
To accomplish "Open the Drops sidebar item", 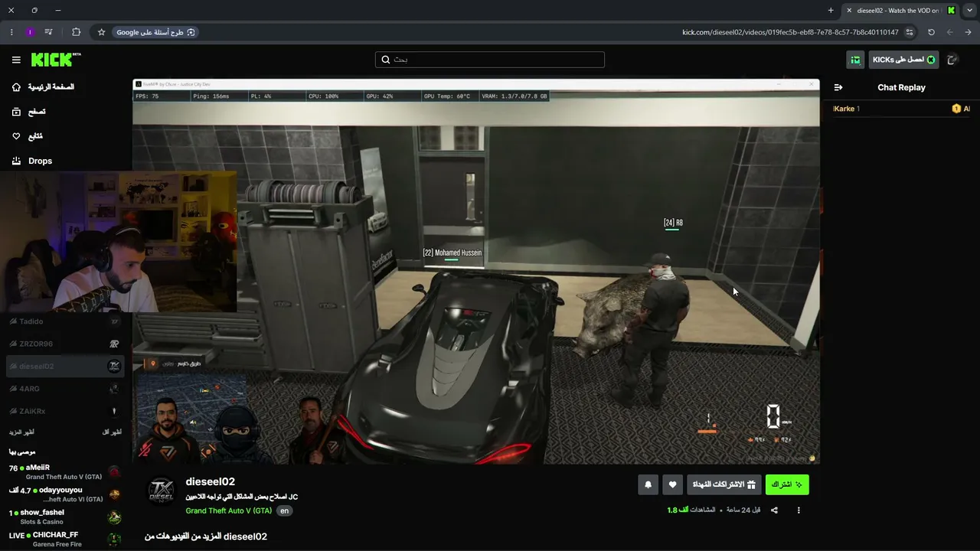I will 32,161.
